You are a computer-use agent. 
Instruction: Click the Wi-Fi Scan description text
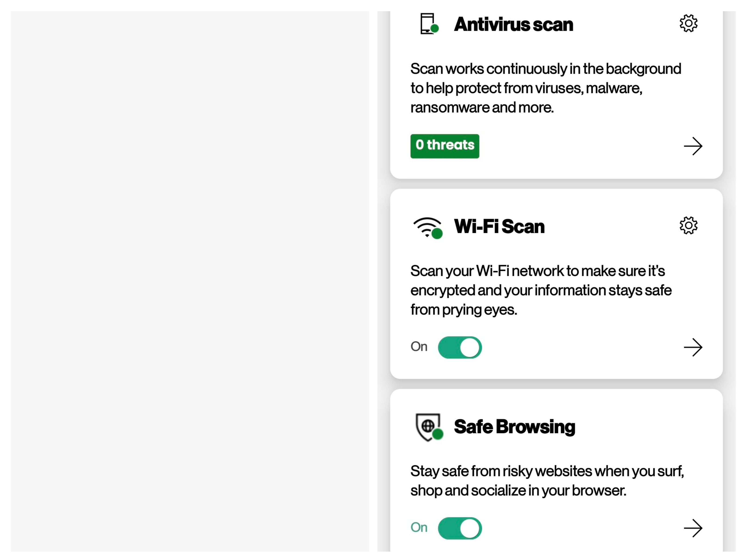click(x=541, y=290)
